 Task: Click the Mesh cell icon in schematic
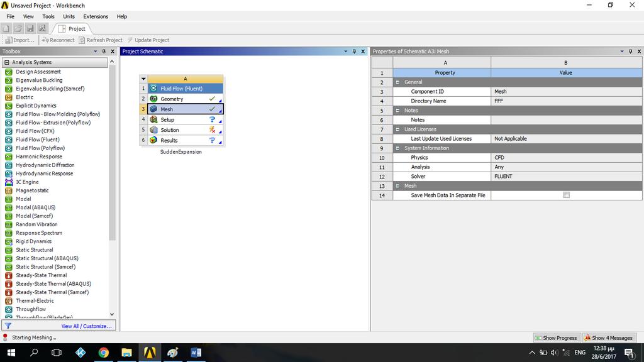click(x=153, y=109)
